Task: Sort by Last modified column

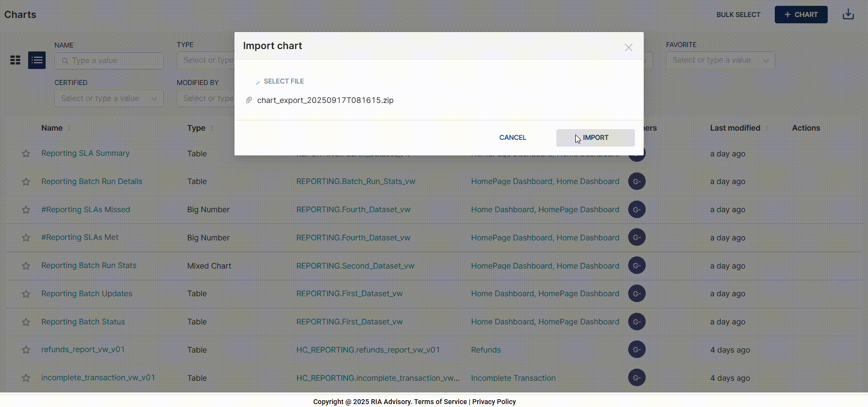Action: pyautogui.click(x=735, y=128)
